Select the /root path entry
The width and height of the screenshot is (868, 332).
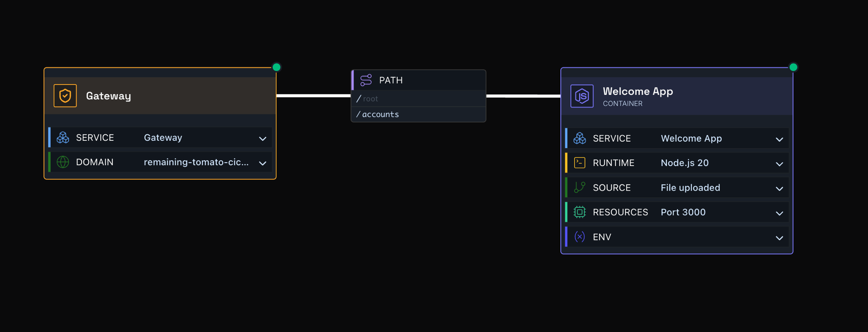click(x=418, y=98)
